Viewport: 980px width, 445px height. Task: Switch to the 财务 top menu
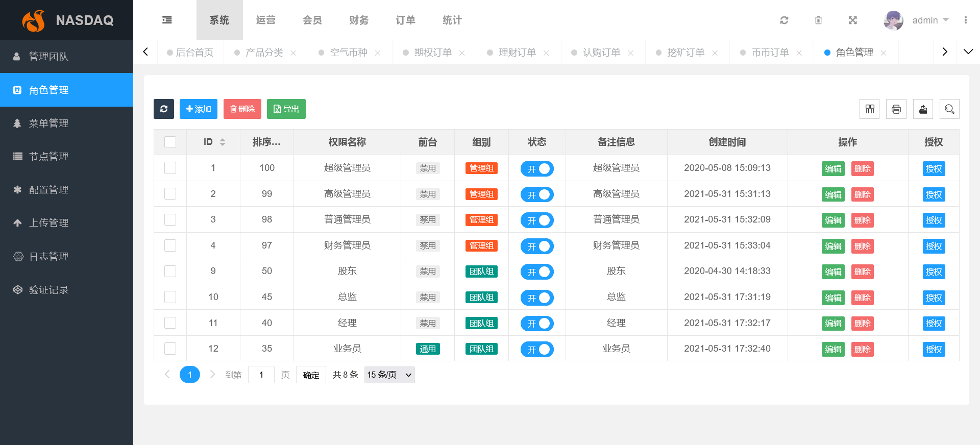359,20
